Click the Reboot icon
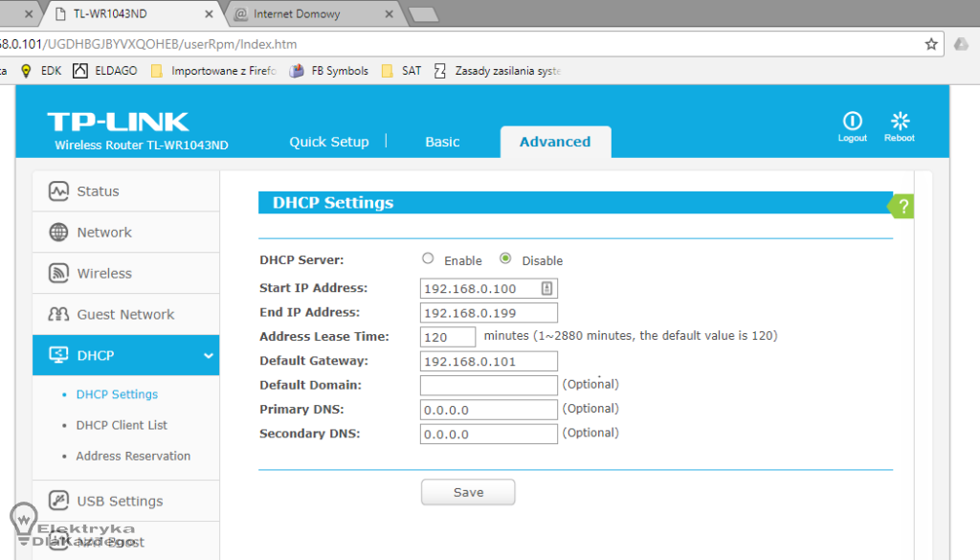Image resolution: width=980 pixels, height=560 pixels. pyautogui.click(x=900, y=121)
